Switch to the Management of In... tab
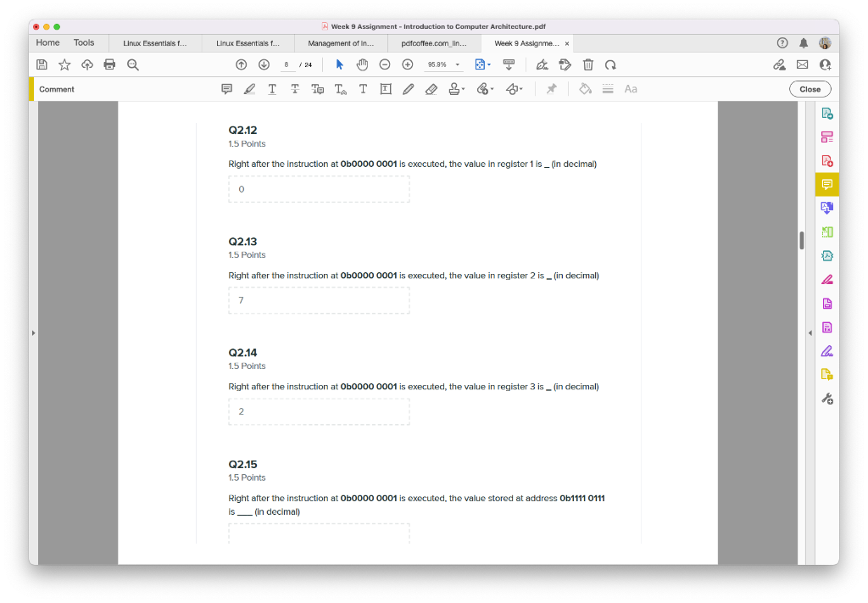Viewport: 868px width, 603px height. coord(341,43)
